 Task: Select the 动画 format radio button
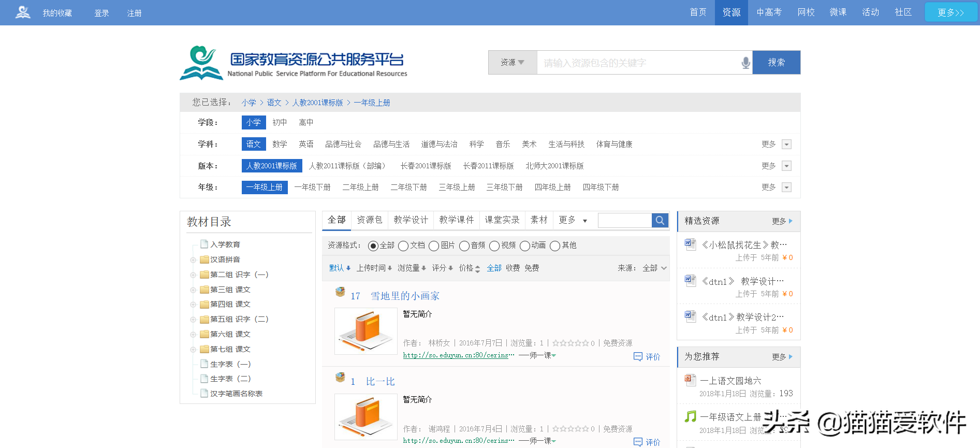click(x=525, y=245)
